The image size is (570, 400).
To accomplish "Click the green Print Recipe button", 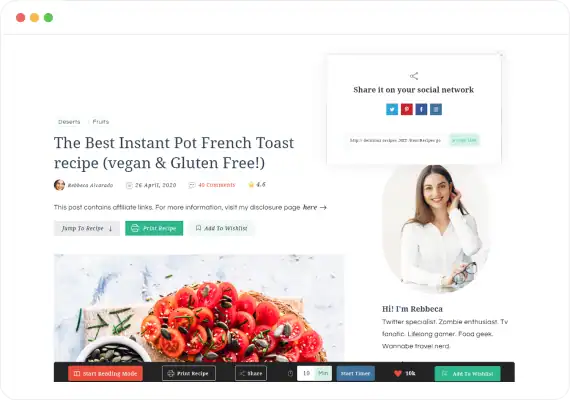I will coord(154,228).
